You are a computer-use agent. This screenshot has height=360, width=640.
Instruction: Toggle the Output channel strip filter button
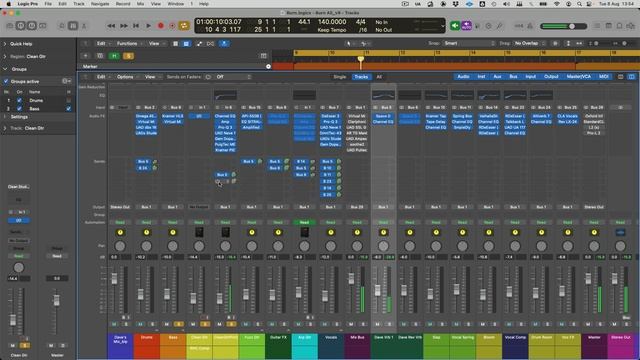click(551, 77)
